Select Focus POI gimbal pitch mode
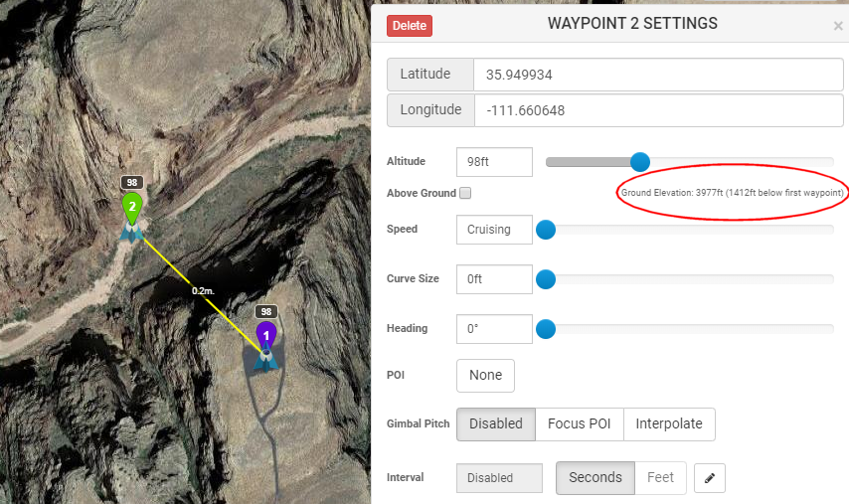 point(580,423)
